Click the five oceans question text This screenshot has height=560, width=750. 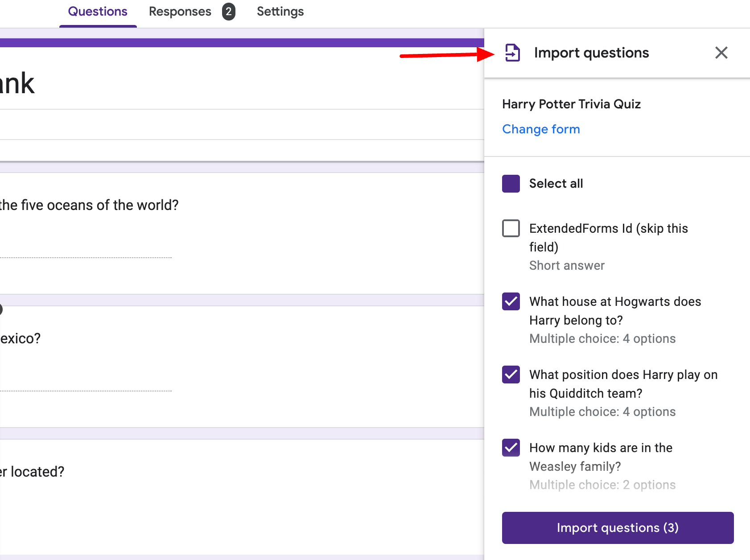pyautogui.click(x=89, y=205)
